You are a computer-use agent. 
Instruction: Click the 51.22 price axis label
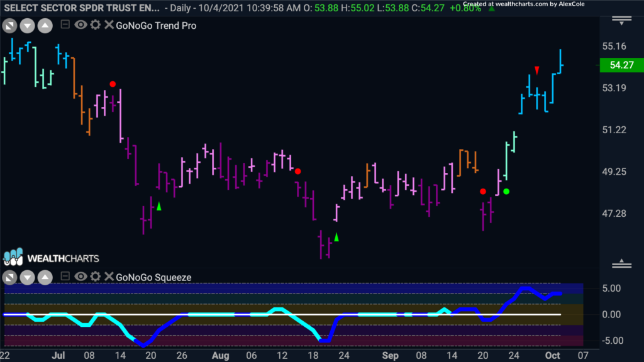614,130
